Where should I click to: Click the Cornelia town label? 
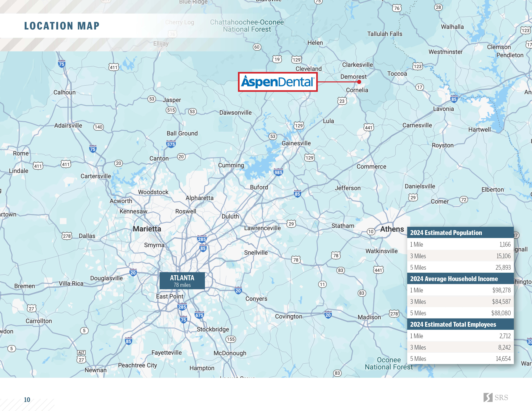point(357,90)
